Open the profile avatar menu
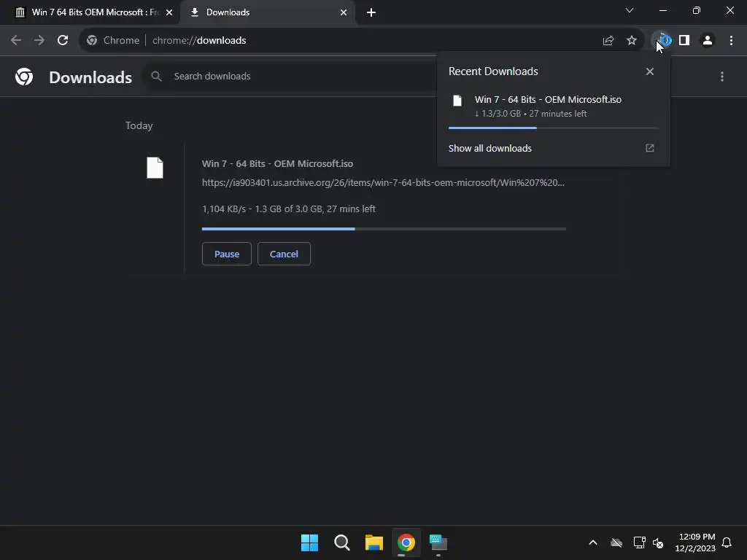This screenshot has width=747, height=560. coord(708,41)
